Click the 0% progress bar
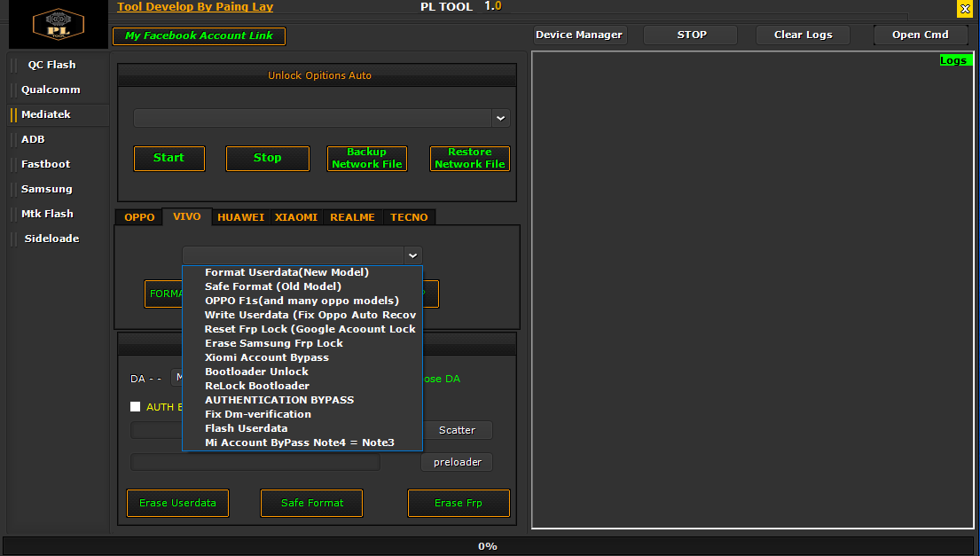The height and width of the screenshot is (556, 980). [x=488, y=546]
